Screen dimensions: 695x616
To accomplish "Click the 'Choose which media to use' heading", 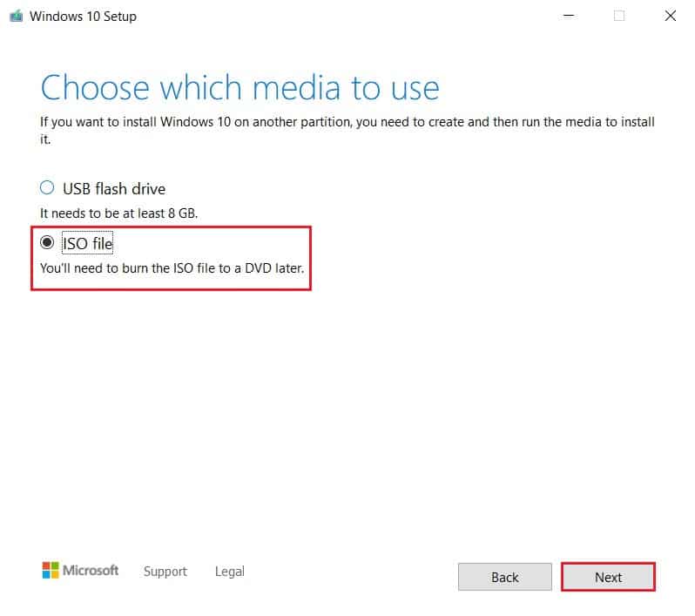I will point(240,88).
